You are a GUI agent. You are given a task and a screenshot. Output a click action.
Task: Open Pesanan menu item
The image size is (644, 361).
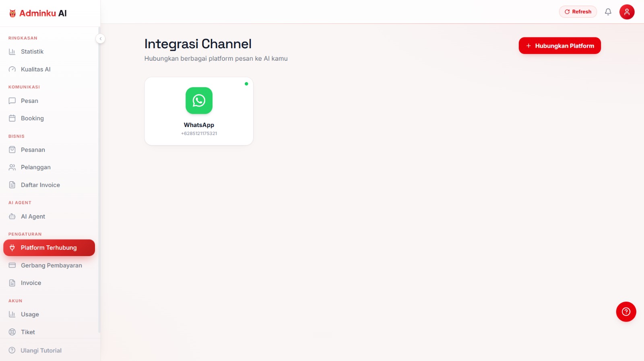tap(49, 150)
